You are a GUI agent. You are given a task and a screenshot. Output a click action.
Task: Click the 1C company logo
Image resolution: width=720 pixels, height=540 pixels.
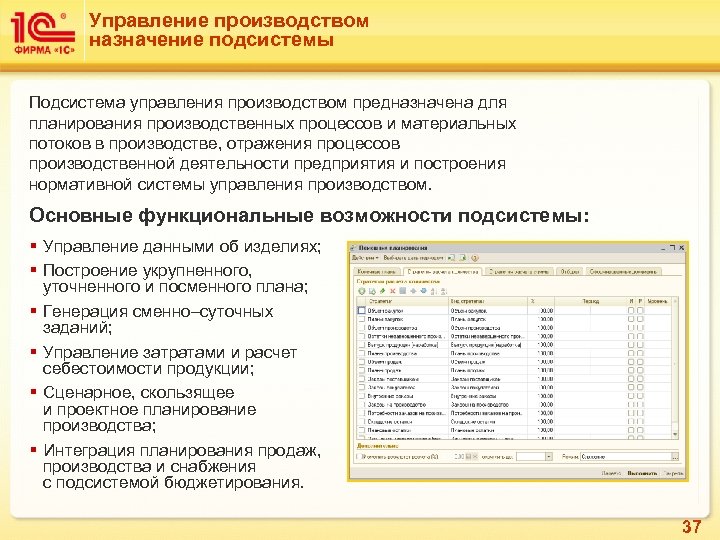43,34
